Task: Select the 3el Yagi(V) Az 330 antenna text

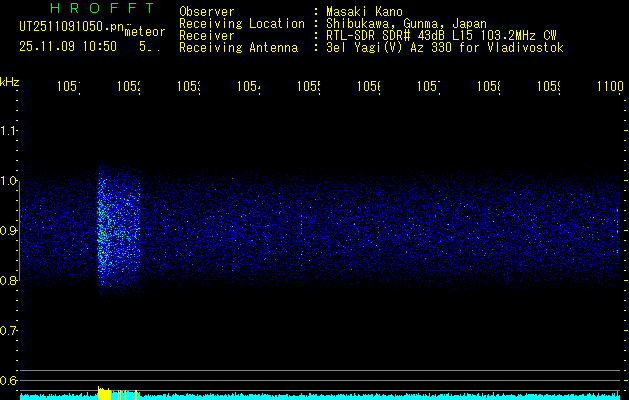Action: (x=445, y=48)
